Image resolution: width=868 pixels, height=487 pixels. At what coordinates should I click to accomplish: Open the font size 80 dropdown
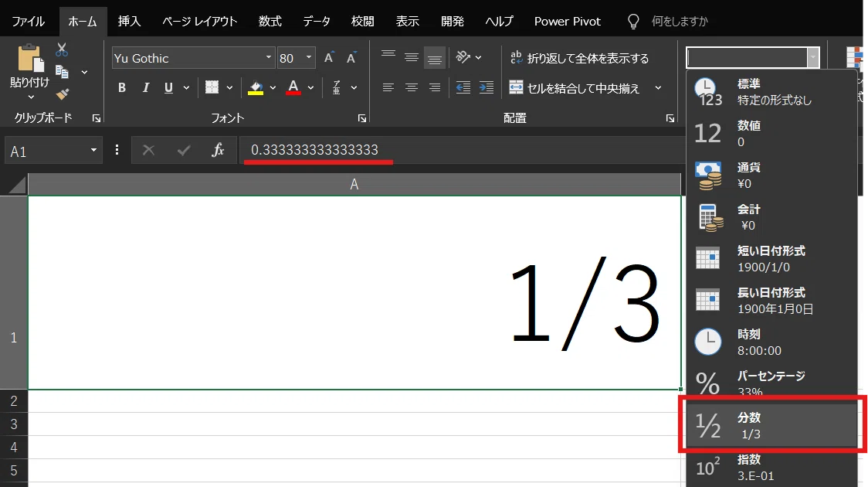(309, 58)
